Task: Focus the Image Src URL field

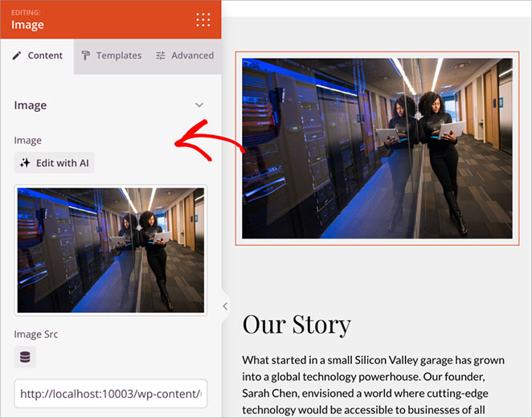Action: click(110, 394)
